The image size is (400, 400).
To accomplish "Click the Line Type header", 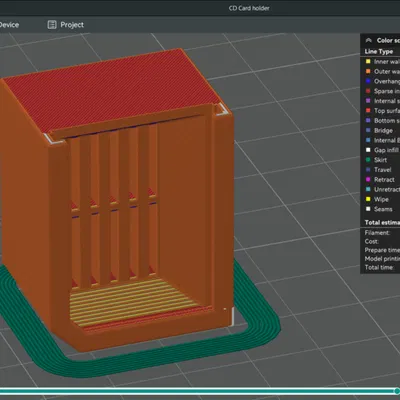I will (379, 51).
